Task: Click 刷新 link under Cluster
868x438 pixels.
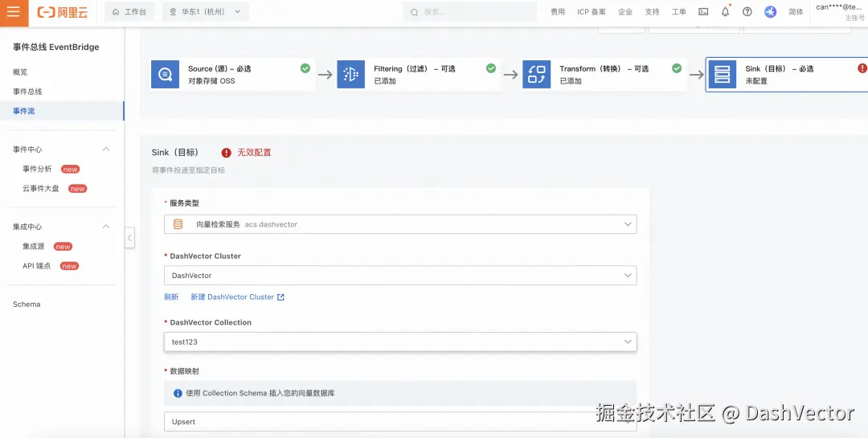Action: pos(171,297)
